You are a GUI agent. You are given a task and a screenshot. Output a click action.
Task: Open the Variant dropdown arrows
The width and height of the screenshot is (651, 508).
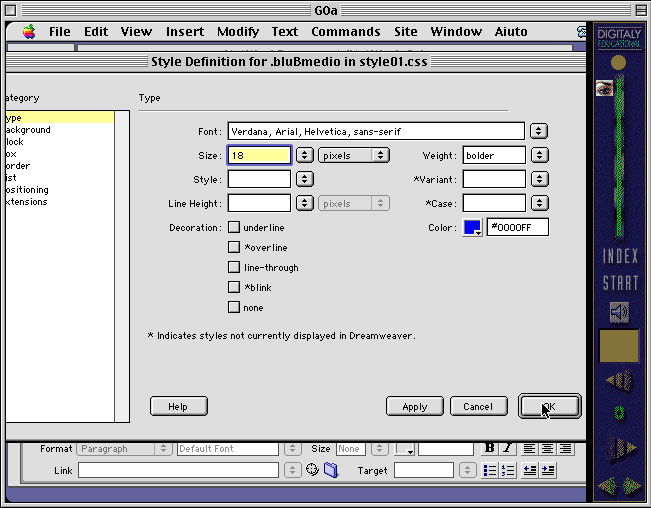539,179
